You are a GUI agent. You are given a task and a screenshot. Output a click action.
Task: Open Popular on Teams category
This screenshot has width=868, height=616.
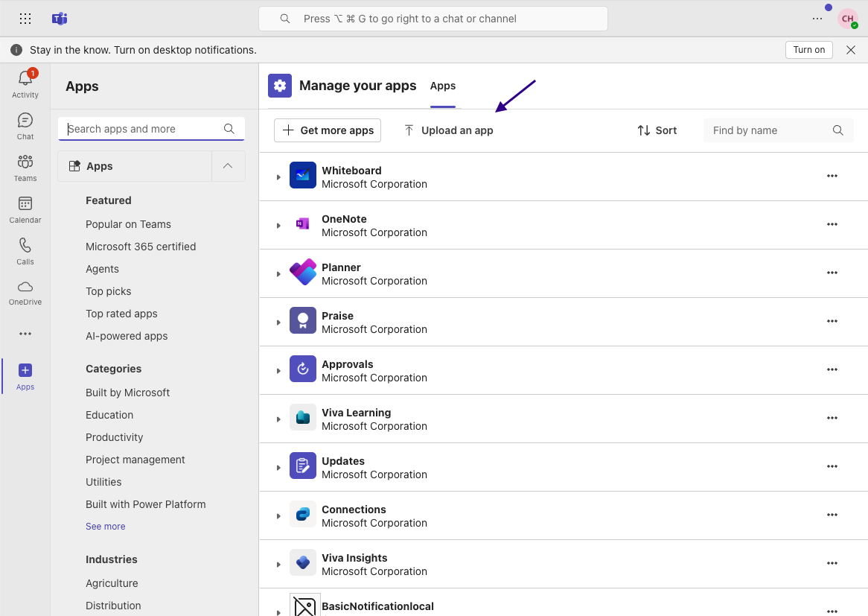(129, 224)
